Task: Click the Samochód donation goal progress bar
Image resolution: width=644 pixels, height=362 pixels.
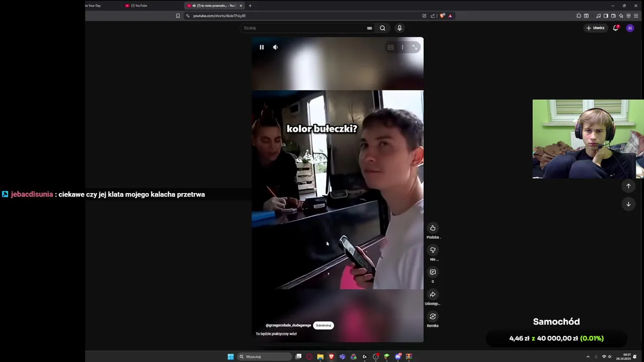Action: pyautogui.click(x=556, y=338)
